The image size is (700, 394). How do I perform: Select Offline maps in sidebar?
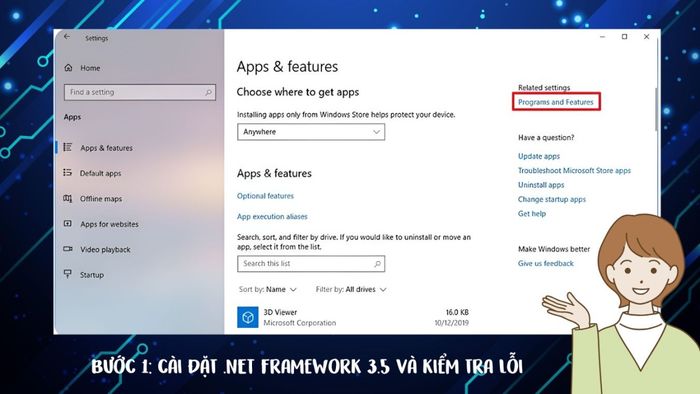click(101, 199)
